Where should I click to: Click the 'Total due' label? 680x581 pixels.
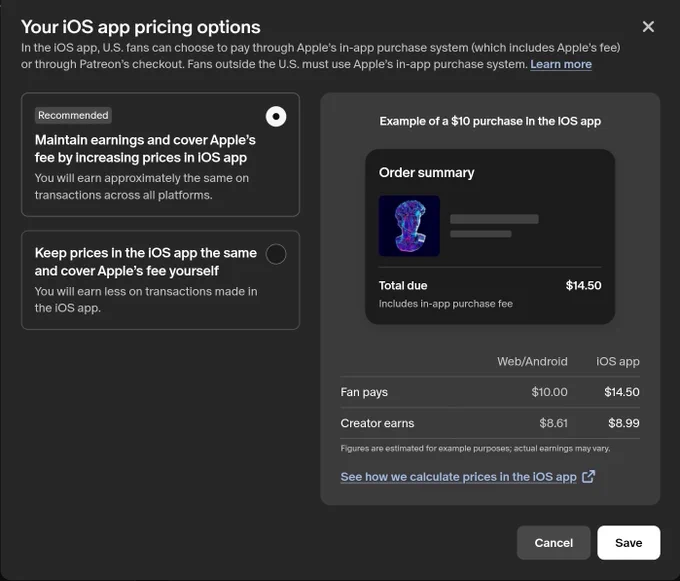click(x=403, y=286)
